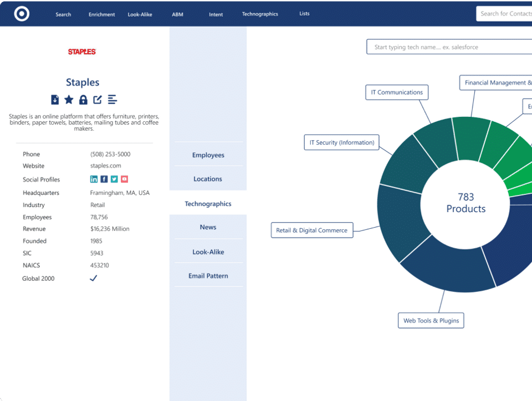
Task: Click the SIC code 5943
Action: [96, 253]
